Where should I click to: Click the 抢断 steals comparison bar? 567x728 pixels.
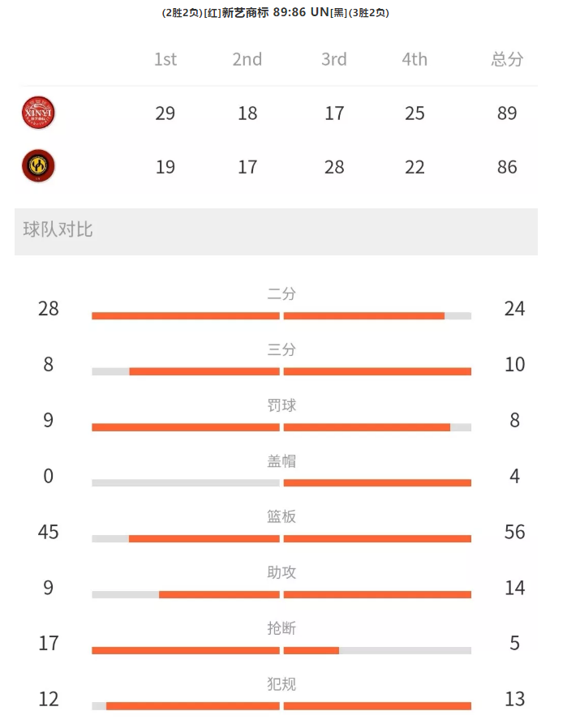(281, 650)
